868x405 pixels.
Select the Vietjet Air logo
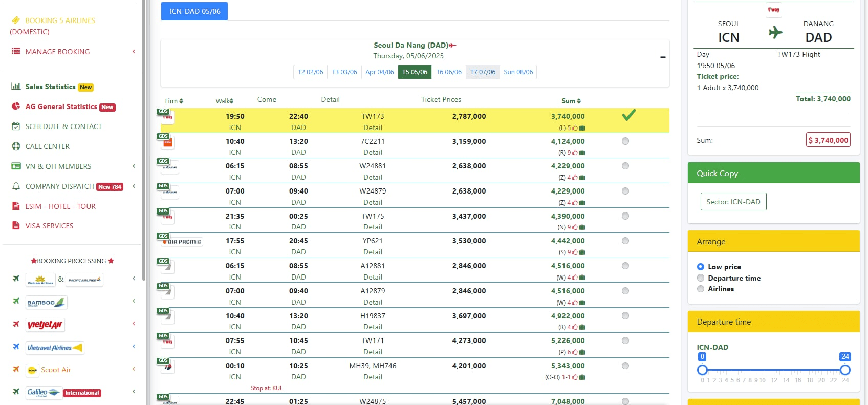(45, 325)
